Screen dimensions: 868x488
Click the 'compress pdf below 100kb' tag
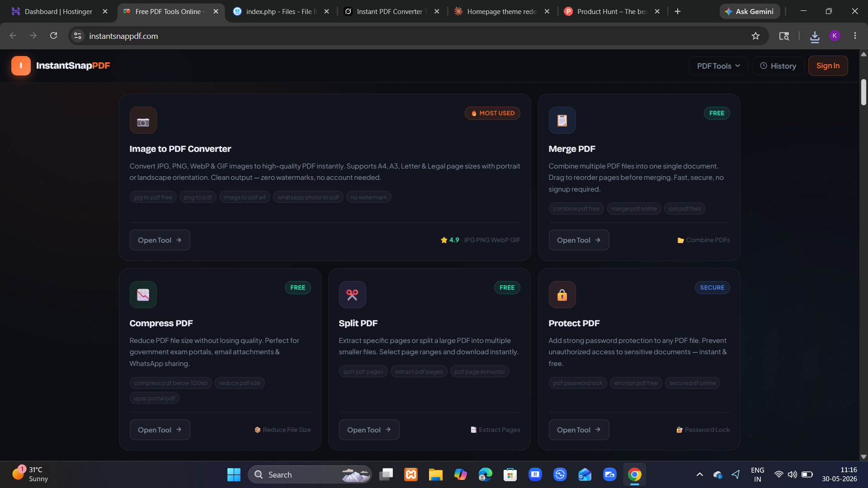click(x=170, y=383)
